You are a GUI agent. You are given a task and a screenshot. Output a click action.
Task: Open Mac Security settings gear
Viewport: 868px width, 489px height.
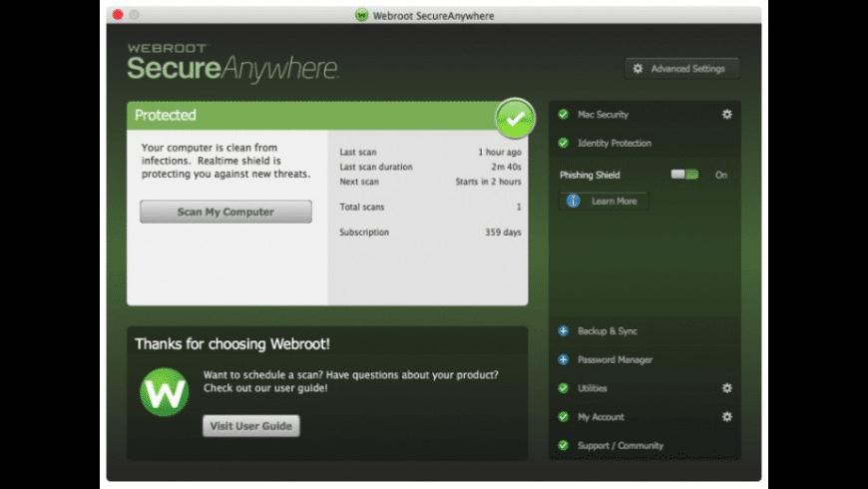[727, 114]
